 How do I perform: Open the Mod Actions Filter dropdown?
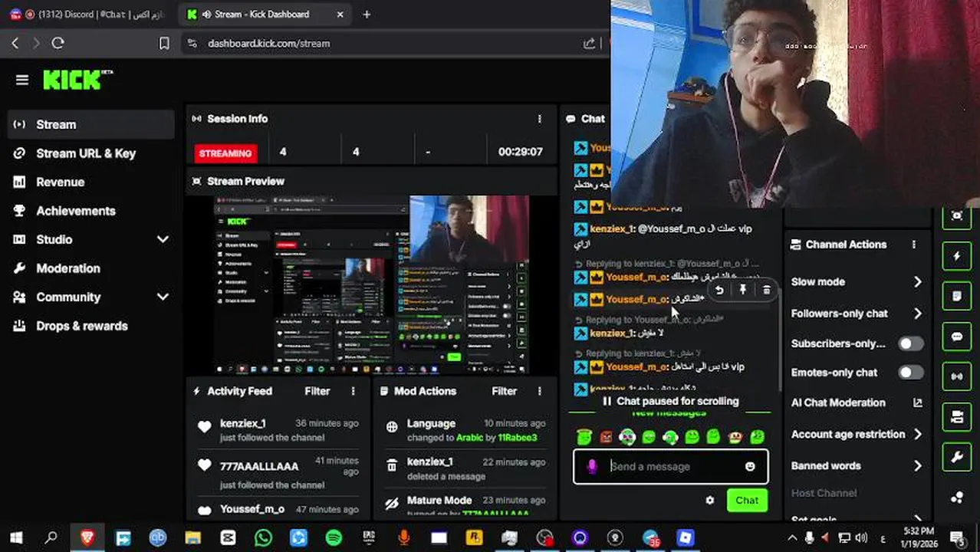[x=504, y=391]
